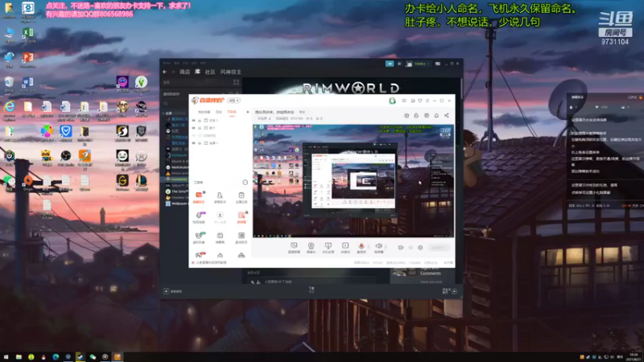Open the Excel desktop shortcut

28,35
